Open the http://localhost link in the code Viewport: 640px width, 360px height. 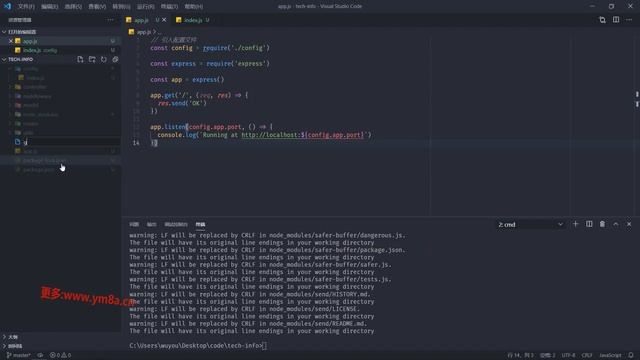pyautogui.click(x=302, y=135)
